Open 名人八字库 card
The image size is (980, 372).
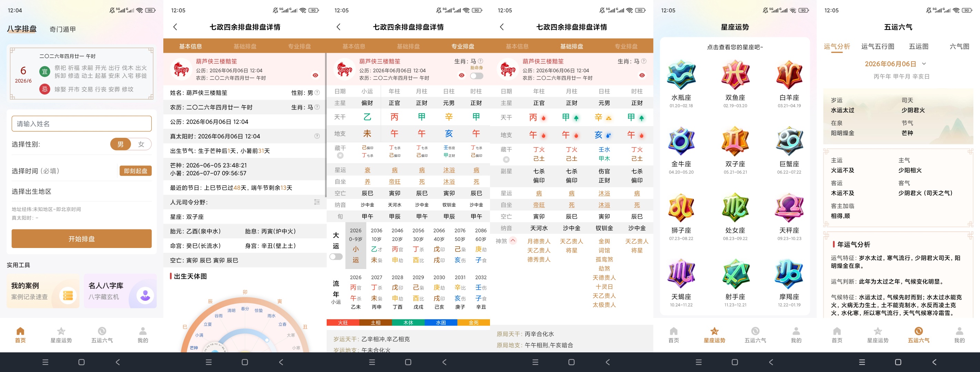(x=120, y=291)
